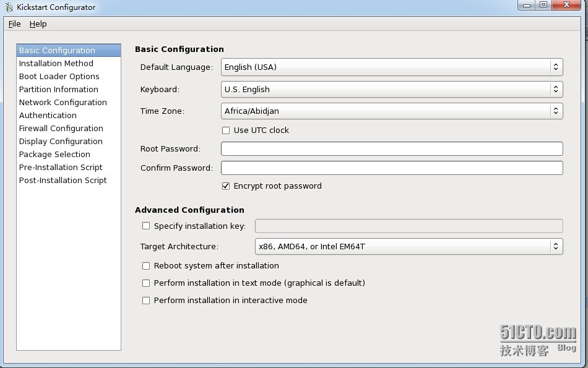Open Package Selection section

[x=69, y=155]
